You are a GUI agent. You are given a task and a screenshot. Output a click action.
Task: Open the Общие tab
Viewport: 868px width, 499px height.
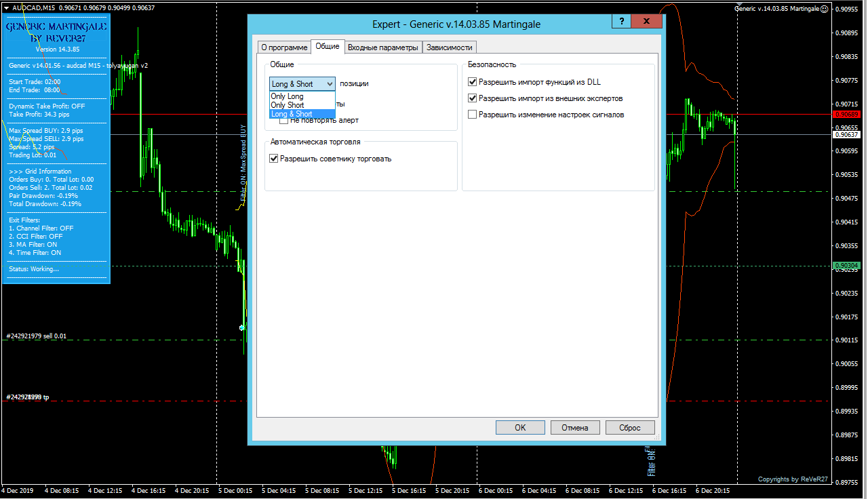coord(328,46)
